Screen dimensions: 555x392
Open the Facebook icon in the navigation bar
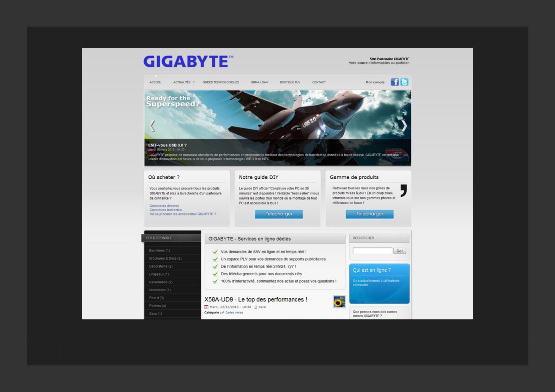click(x=395, y=82)
